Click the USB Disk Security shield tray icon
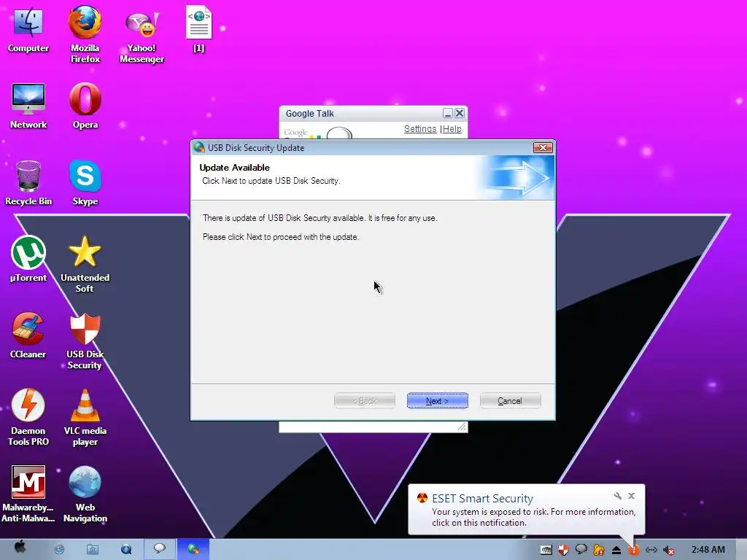This screenshot has height=560, width=747. point(564,550)
